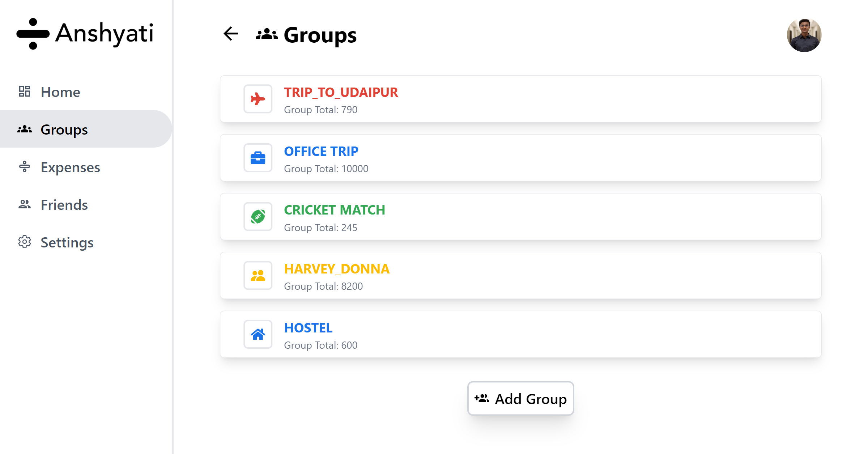Open the user profile avatar
Image resolution: width=868 pixels, height=454 pixels.
(804, 35)
